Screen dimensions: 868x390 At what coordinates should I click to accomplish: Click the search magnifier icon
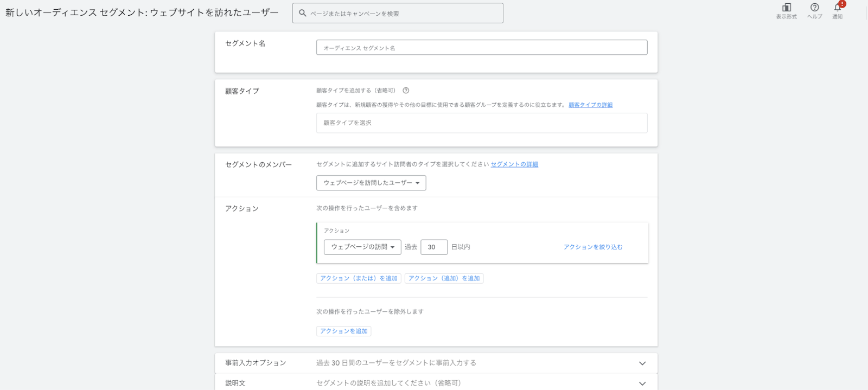[303, 13]
